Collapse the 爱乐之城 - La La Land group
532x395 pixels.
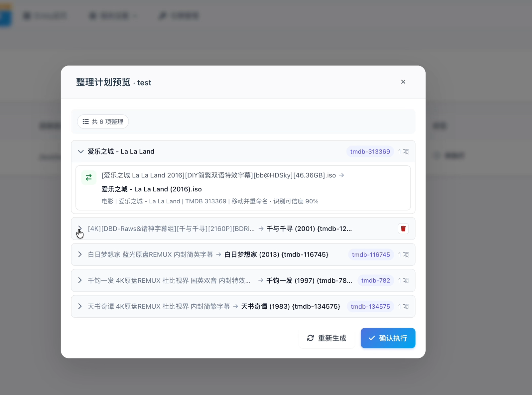[x=80, y=151]
